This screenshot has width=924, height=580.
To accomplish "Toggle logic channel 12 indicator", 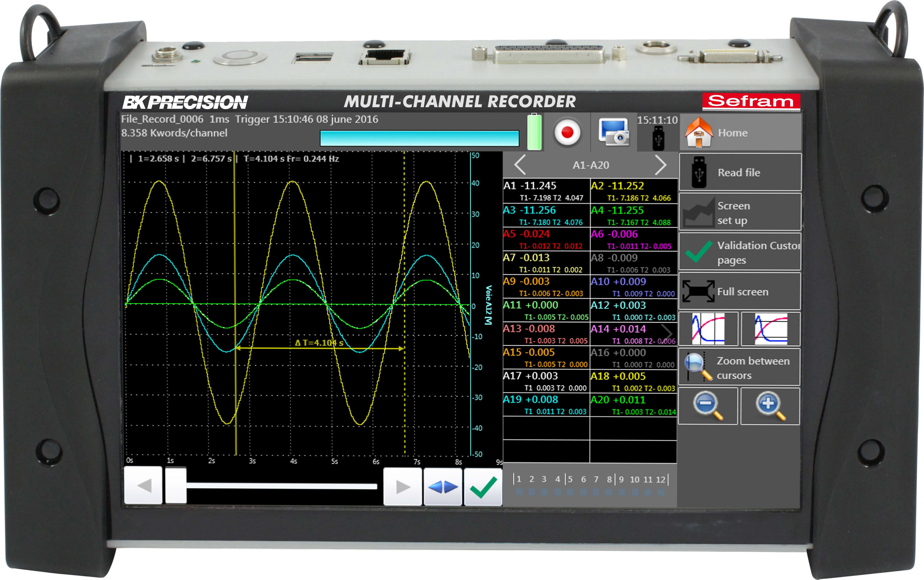I will pos(661,492).
